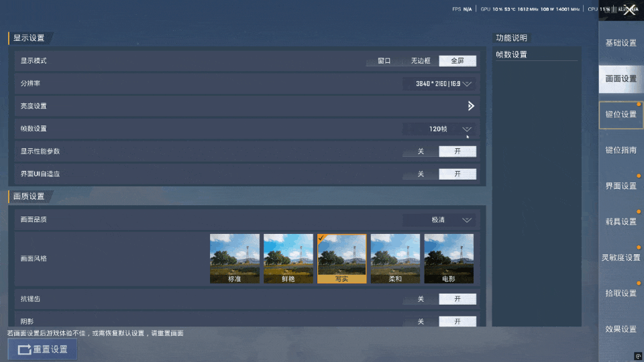This screenshot has width=644, height=362.
Task: Click the 重置设置 reset button
Action: (42, 349)
